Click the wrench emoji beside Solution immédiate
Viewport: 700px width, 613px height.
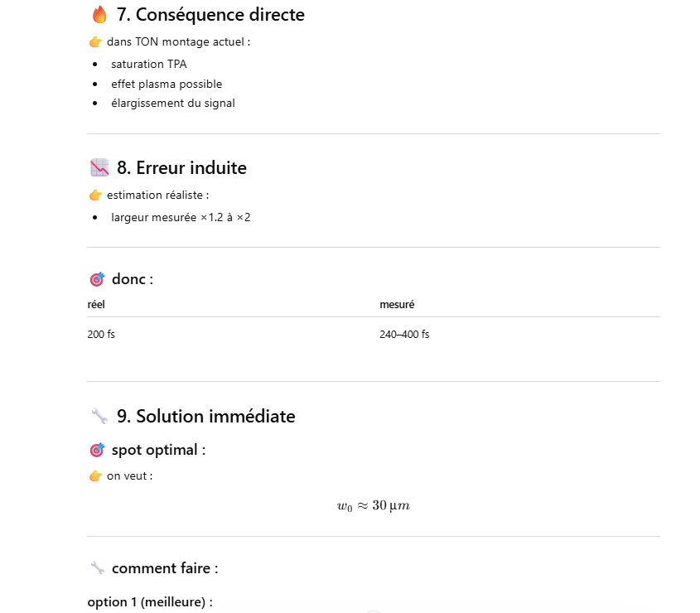(x=99, y=416)
